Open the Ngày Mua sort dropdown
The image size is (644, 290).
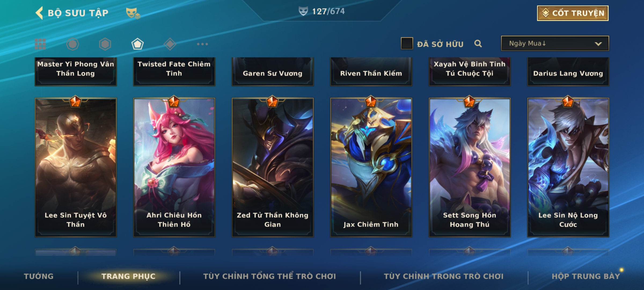[x=555, y=43]
